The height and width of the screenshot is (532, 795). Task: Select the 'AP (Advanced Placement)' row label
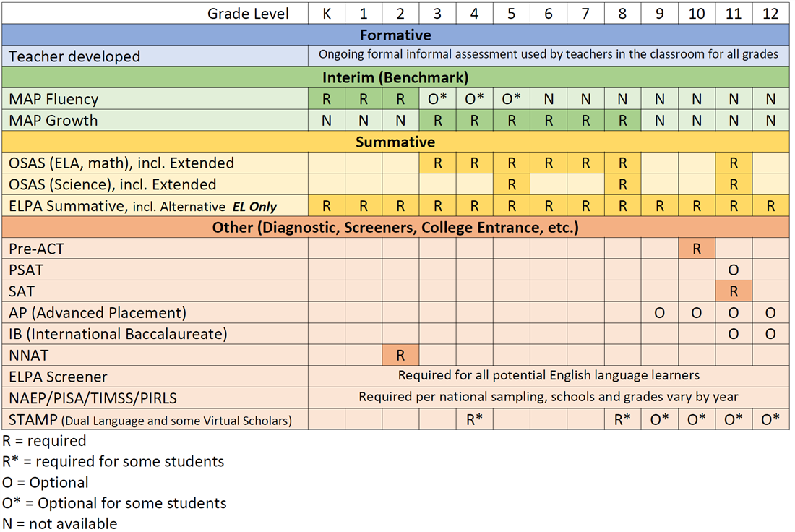[155, 312]
